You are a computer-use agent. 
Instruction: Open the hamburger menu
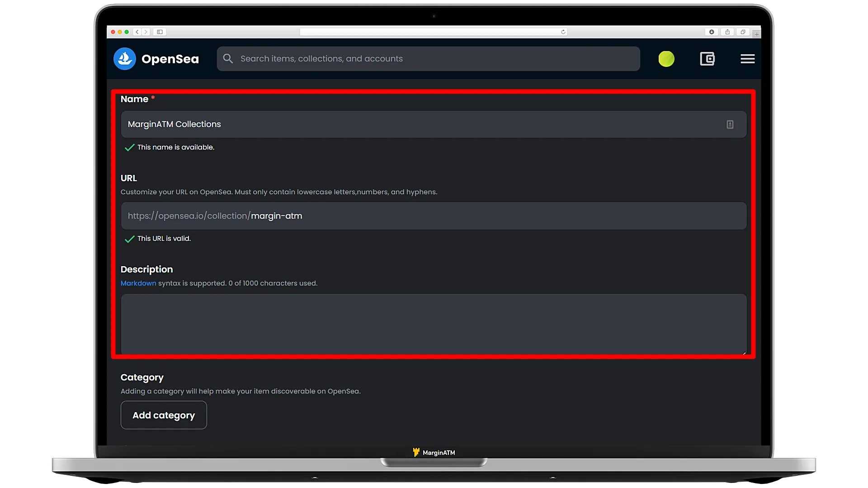tap(747, 59)
